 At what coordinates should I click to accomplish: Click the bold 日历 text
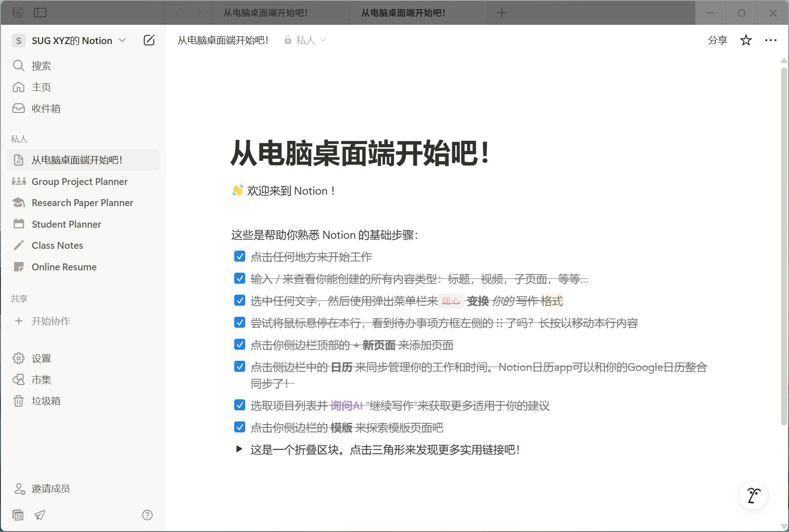pos(342,367)
